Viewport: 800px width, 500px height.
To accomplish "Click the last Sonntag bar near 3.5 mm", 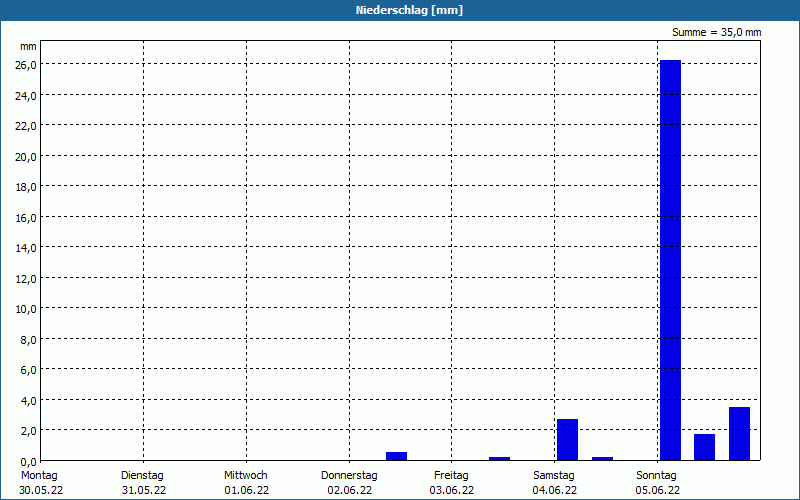I will (739, 434).
